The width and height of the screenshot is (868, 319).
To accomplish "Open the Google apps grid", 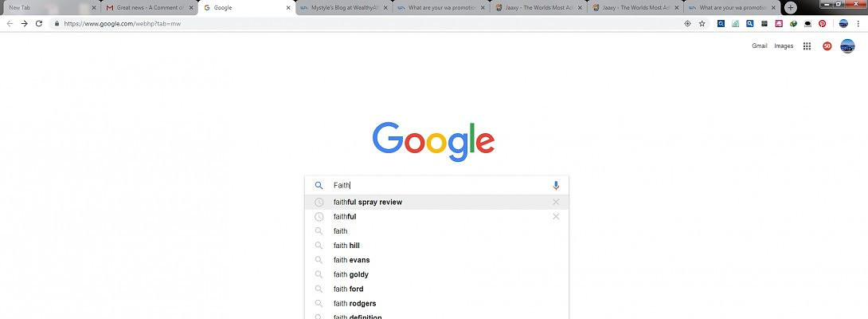I will point(807,46).
